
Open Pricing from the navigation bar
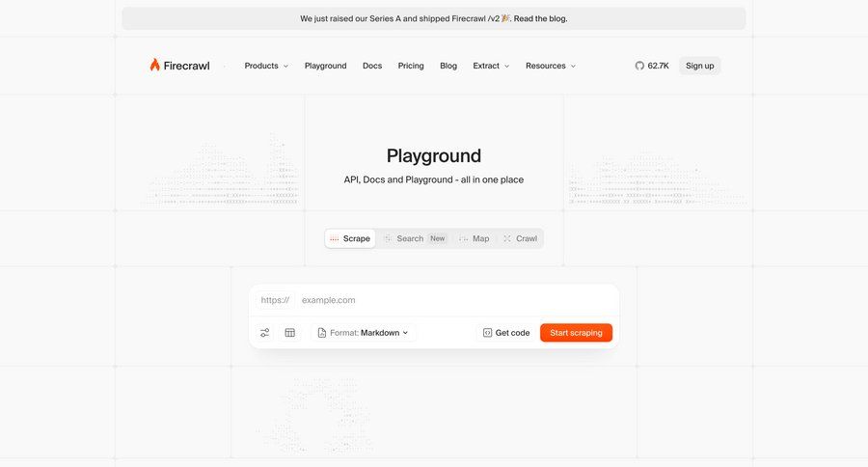[x=411, y=66]
